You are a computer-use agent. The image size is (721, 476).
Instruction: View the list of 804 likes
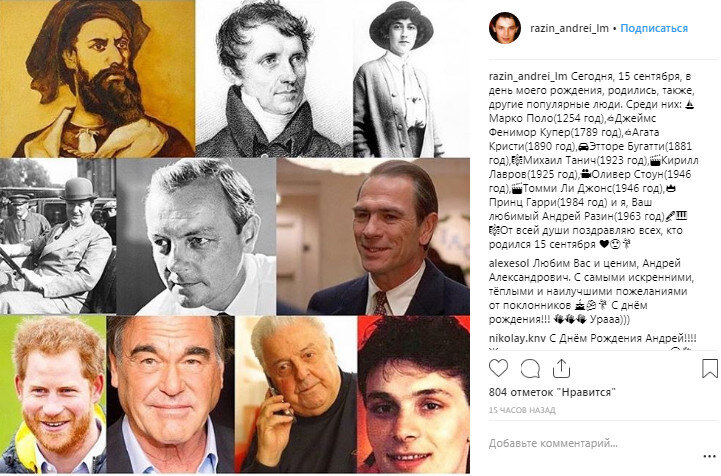point(552,392)
